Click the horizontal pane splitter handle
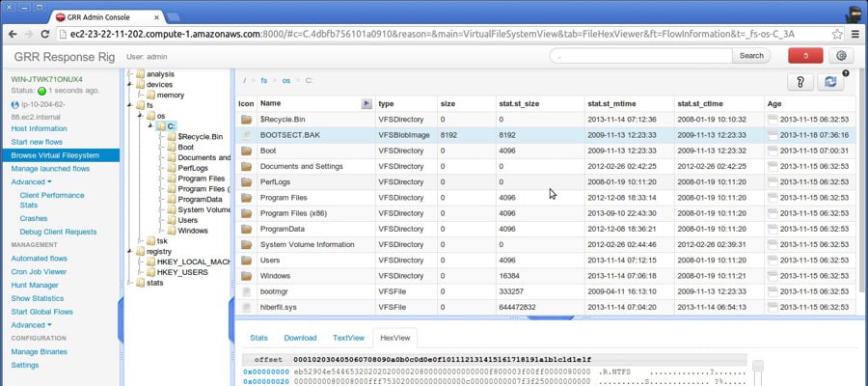 tap(550, 317)
